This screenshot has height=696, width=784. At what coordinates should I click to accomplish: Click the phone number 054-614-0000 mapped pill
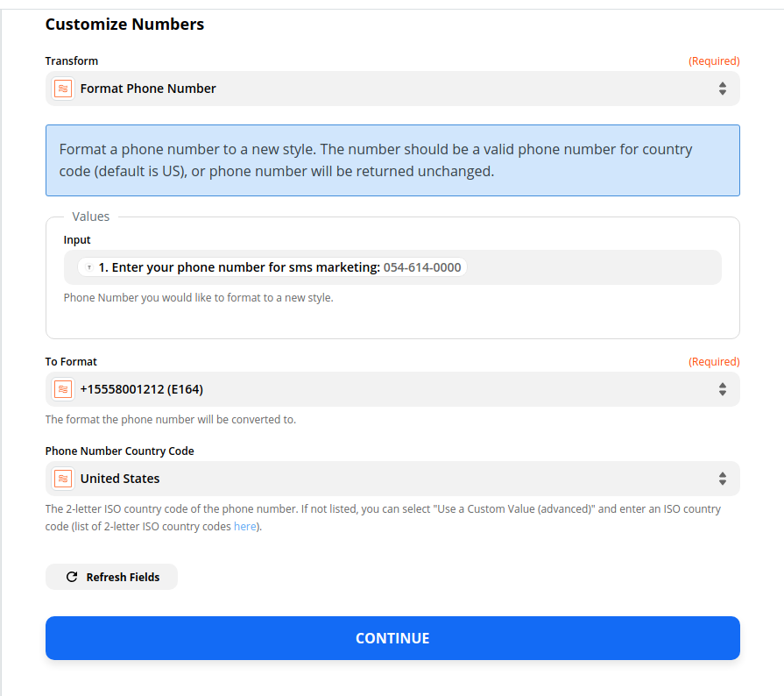pos(272,267)
